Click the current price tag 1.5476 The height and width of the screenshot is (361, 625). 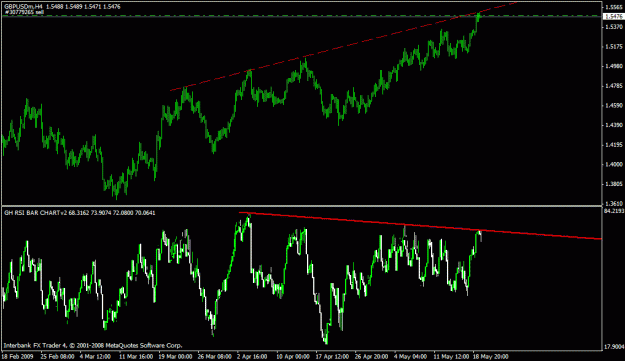(x=613, y=16)
